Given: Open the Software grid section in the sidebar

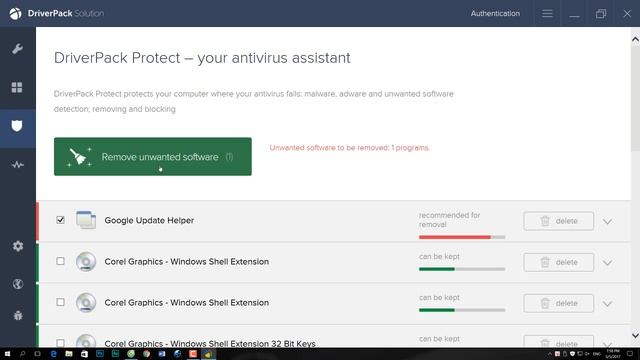Looking at the screenshot, I should (x=17, y=87).
